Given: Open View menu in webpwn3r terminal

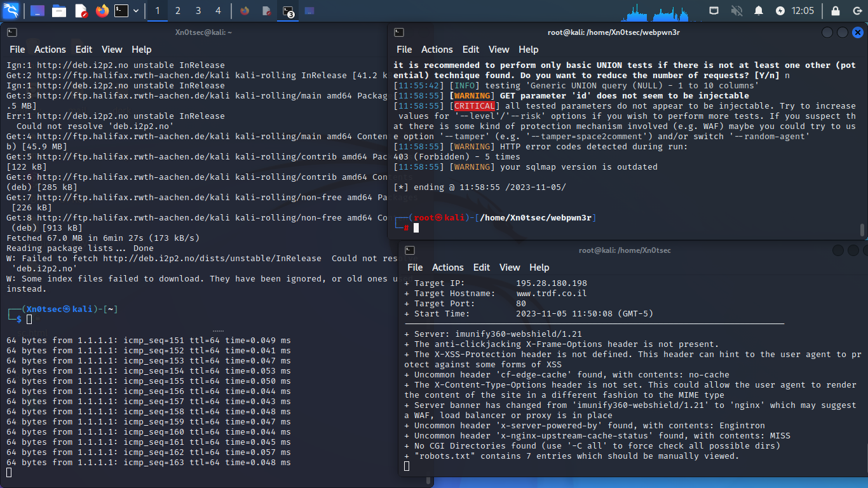Looking at the screenshot, I should click(499, 50).
